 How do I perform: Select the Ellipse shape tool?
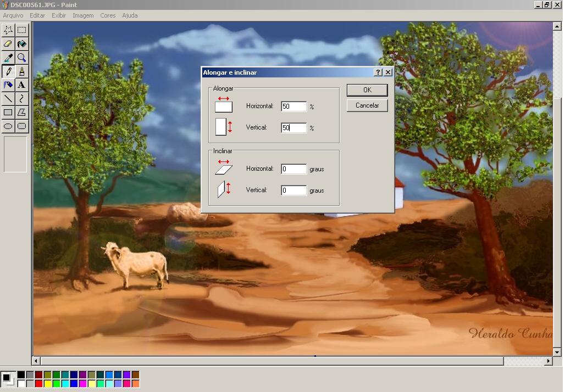(8, 126)
